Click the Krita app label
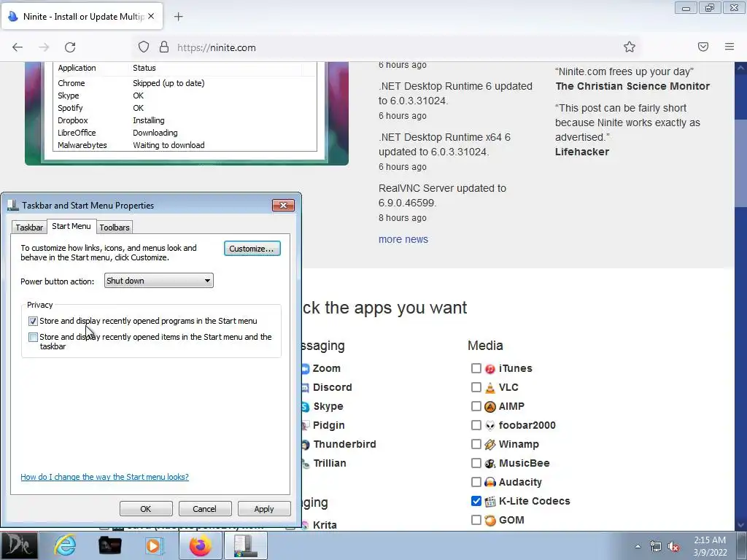 pyautogui.click(x=325, y=525)
